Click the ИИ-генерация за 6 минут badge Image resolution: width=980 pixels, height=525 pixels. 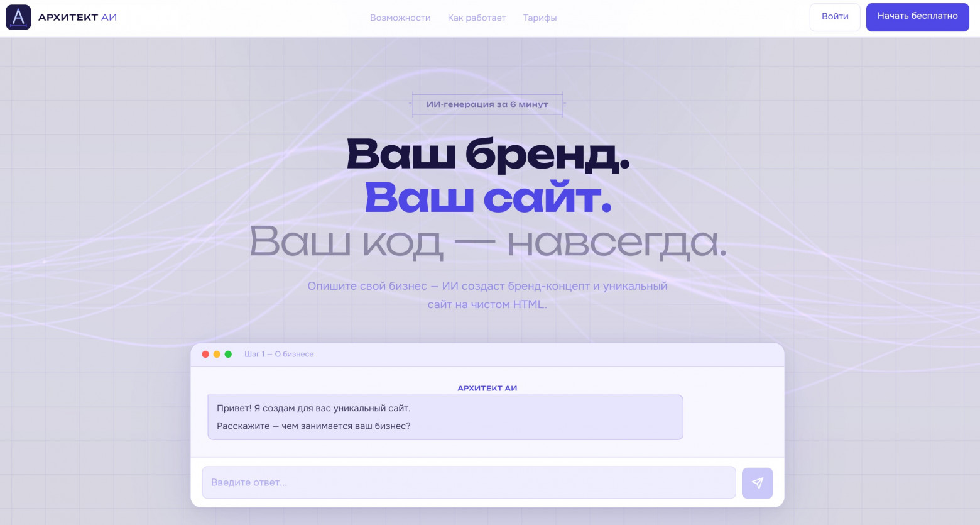click(x=487, y=104)
